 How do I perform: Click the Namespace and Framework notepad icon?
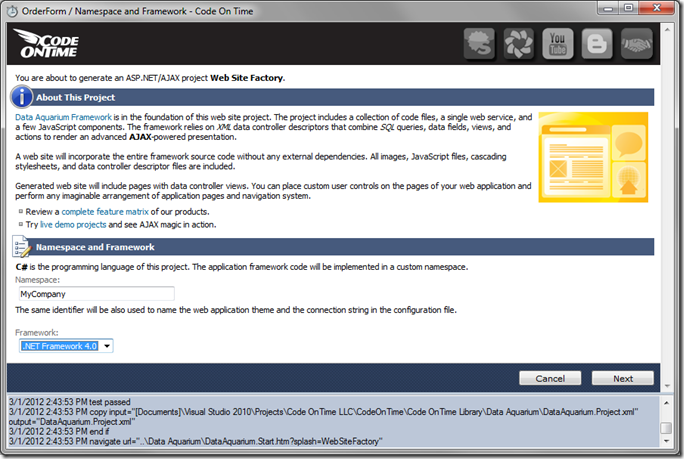pos(22,246)
